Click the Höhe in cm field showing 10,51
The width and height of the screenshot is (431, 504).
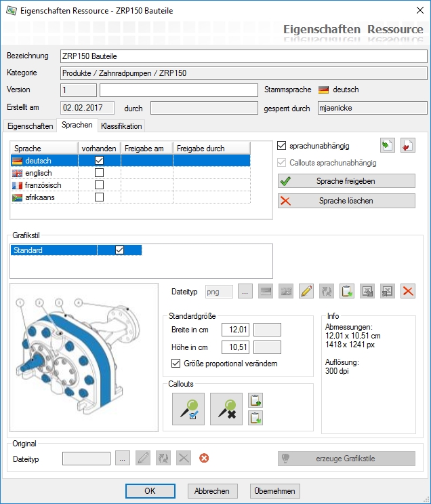pos(235,347)
